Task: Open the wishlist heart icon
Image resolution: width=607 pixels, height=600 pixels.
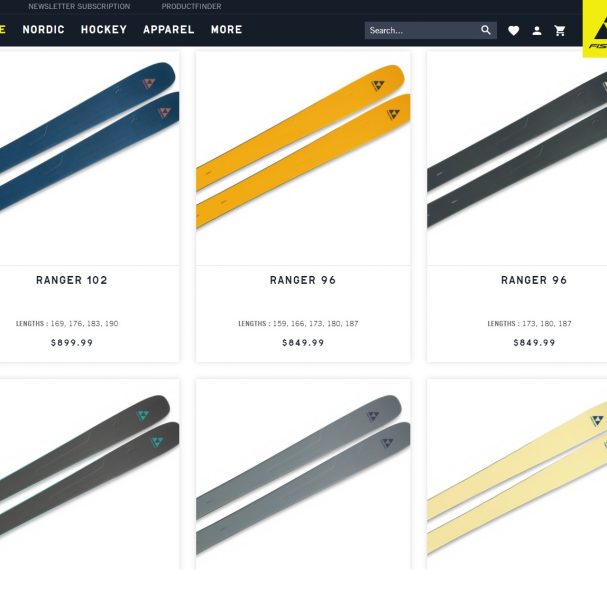Action: 513,31
